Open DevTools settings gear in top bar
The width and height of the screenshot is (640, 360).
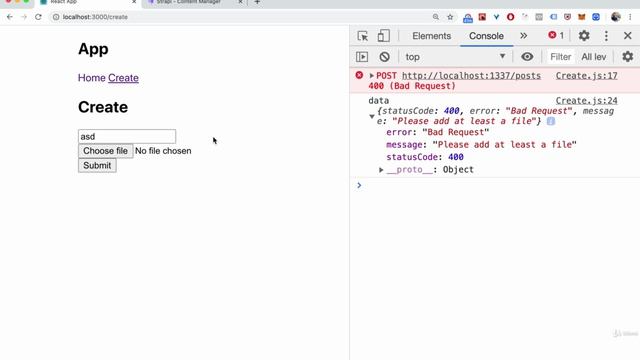(x=584, y=36)
